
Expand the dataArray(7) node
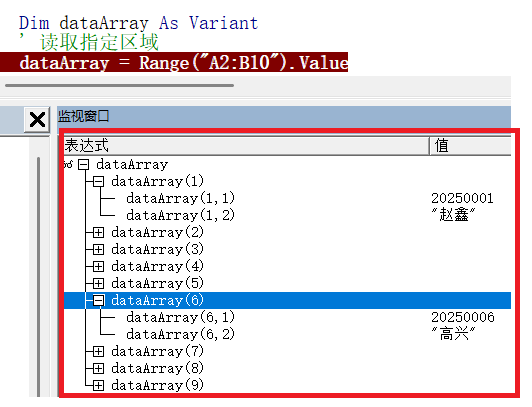98,351
